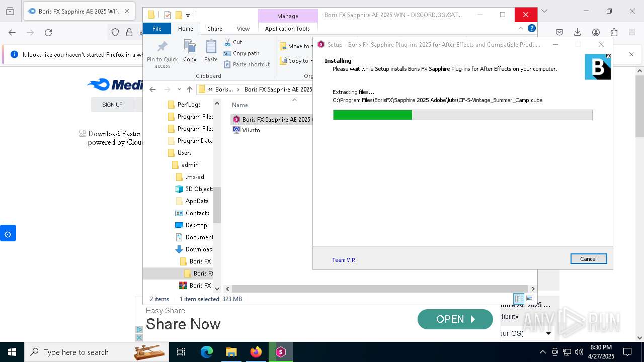Open the Application Tools tab
The image size is (644, 362).
287,29
